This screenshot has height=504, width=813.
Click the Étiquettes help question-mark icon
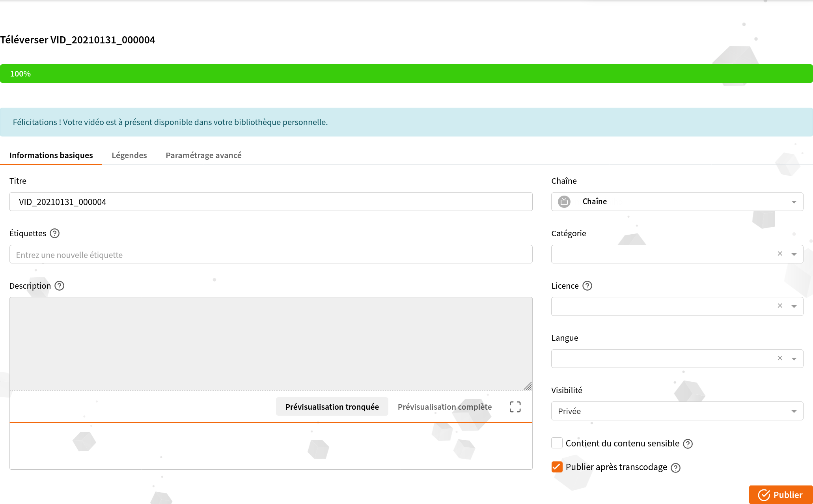(55, 233)
